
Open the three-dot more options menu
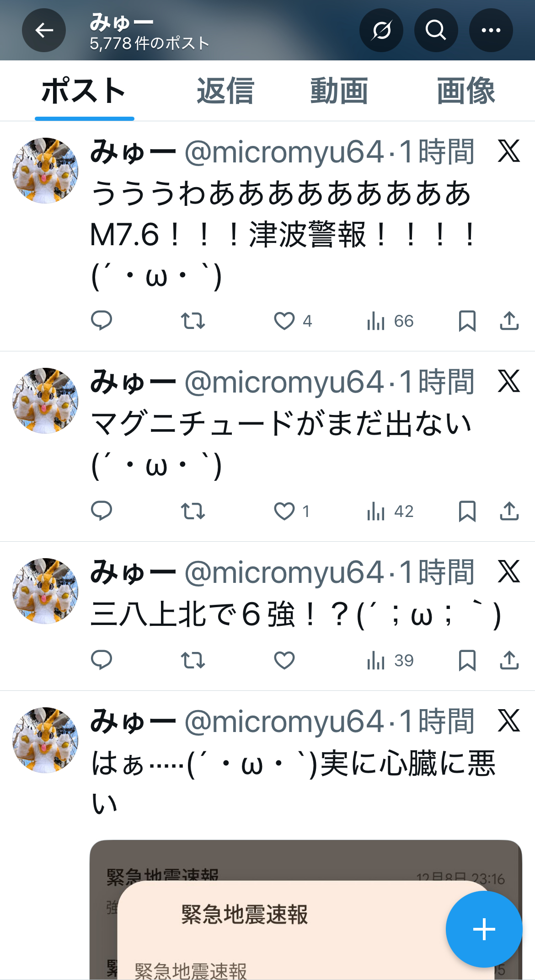point(491,30)
